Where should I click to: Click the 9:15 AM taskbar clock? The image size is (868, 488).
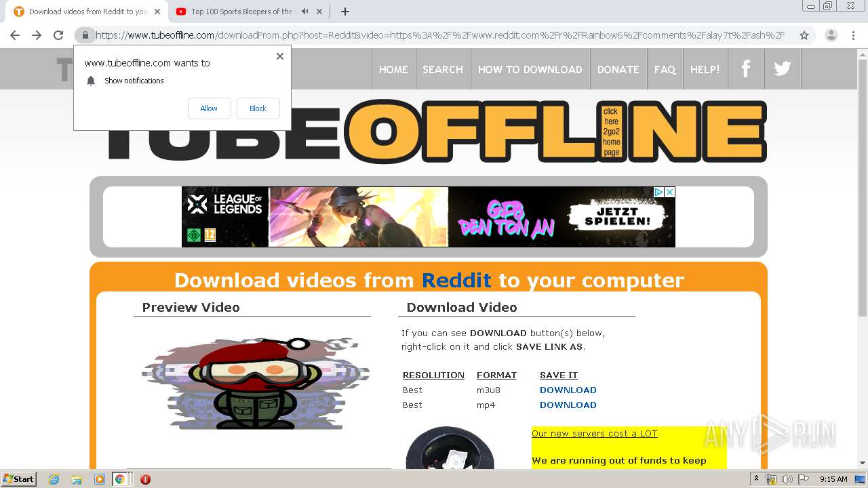point(833,479)
